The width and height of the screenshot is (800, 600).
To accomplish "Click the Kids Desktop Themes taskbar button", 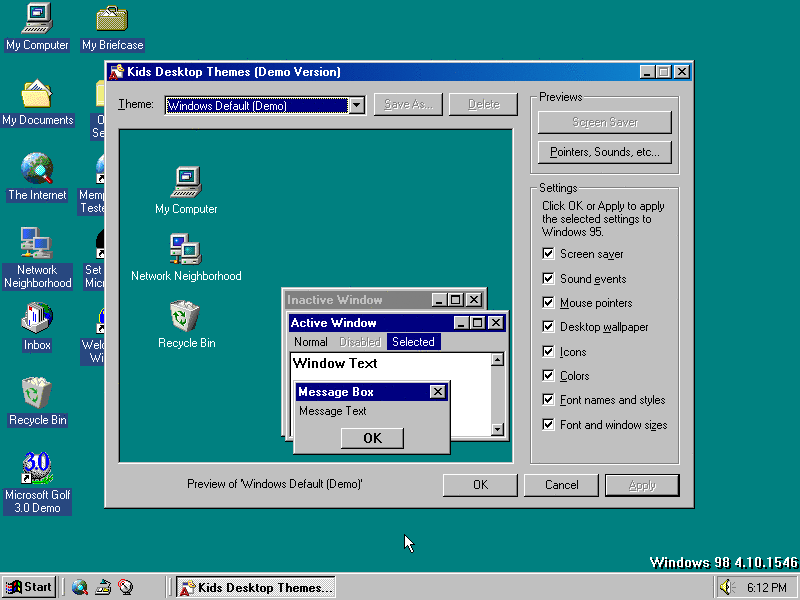I will coord(256,587).
